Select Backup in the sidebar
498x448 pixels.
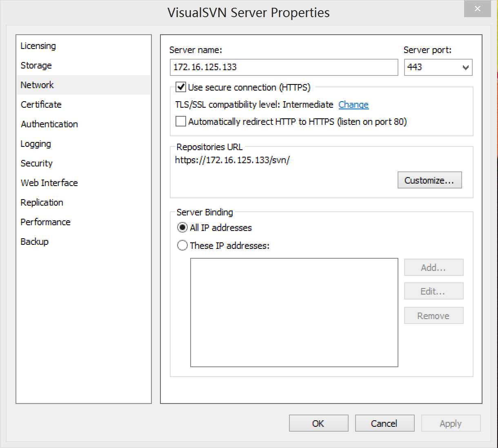pos(35,242)
